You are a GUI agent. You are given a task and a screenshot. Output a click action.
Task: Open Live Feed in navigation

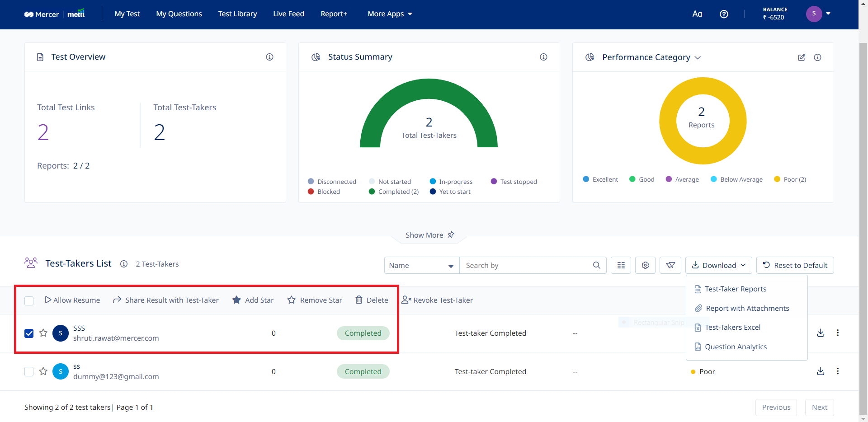click(x=288, y=14)
